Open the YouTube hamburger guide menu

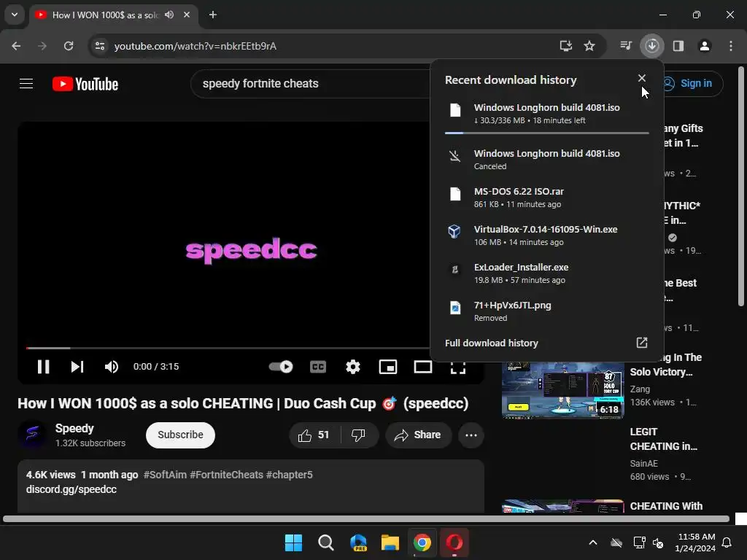(26, 84)
